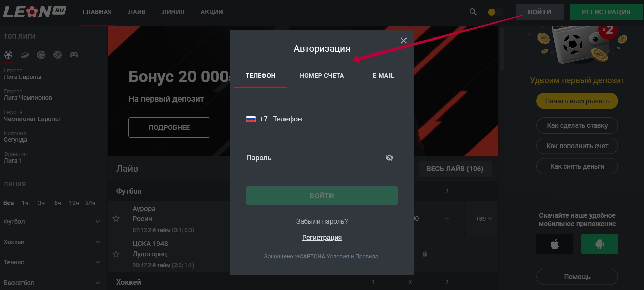Click the Забыли пароль? link
The image size is (644, 290).
(322, 221)
